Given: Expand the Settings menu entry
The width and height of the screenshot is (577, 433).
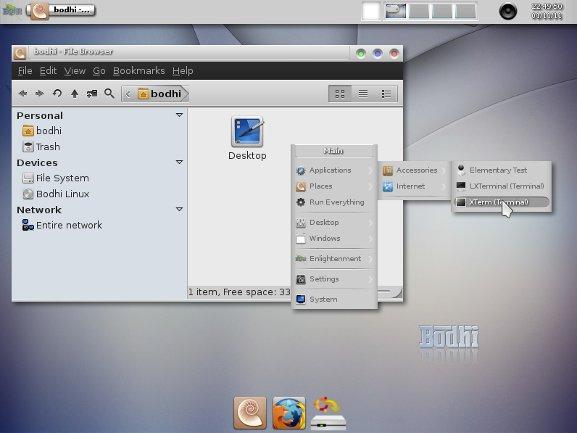Looking at the screenshot, I should click(334, 279).
